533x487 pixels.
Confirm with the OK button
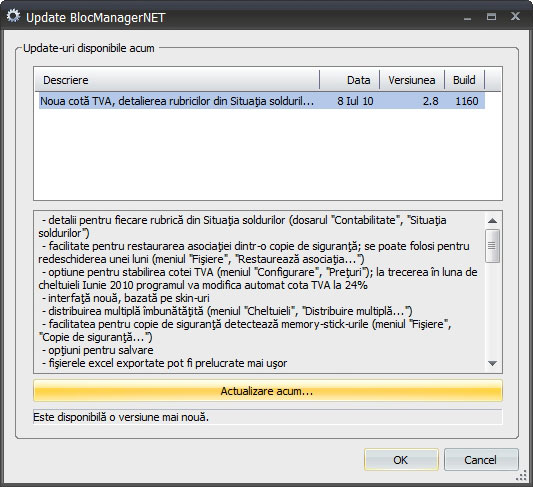click(x=401, y=460)
